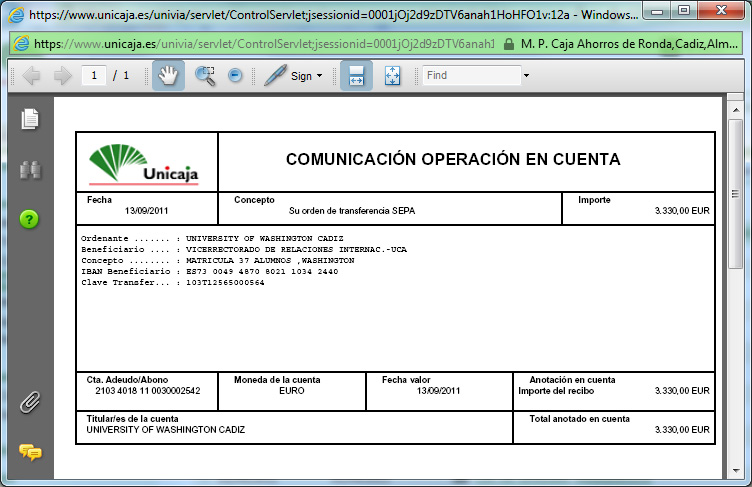This screenshot has width=752, height=487.
Task: Click the heading COMUNICACIÓN OPERACIÓN EN CUENTA
Action: click(x=453, y=159)
